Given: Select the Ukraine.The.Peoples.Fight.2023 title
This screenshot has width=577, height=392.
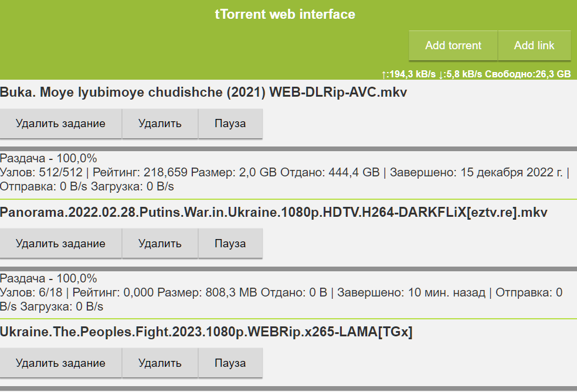Looking at the screenshot, I should click(x=206, y=332).
